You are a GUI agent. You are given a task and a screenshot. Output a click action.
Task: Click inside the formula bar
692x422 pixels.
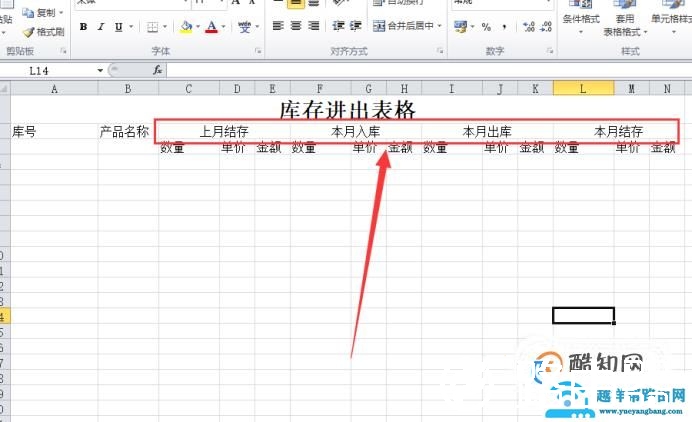[429, 70]
